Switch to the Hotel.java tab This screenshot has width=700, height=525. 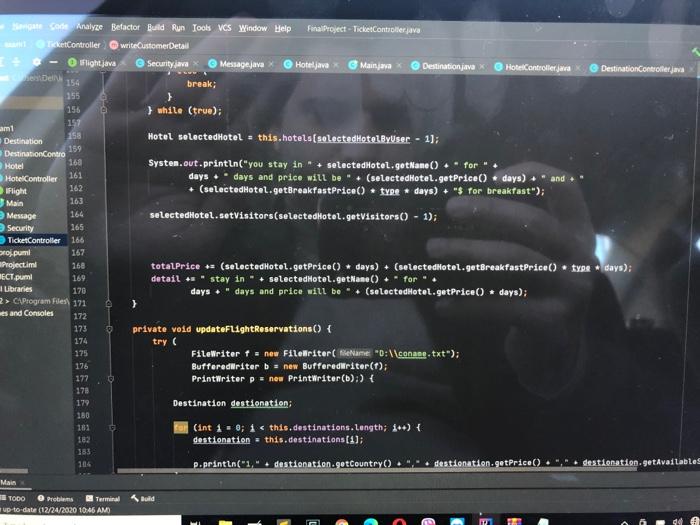tap(306, 65)
